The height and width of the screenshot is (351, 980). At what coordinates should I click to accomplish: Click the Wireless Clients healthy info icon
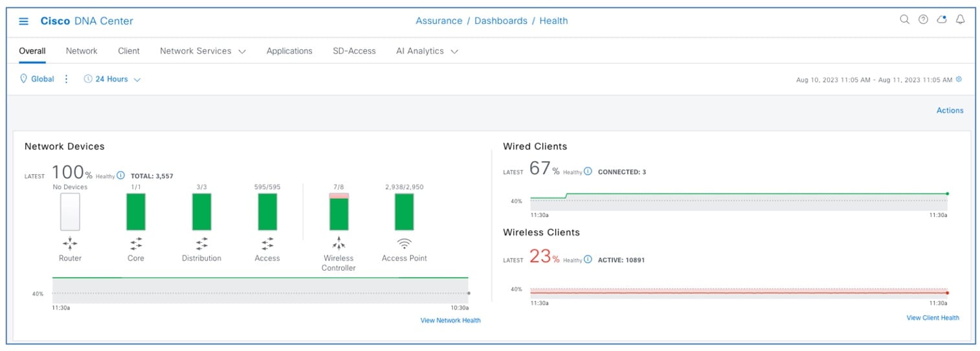tap(588, 260)
